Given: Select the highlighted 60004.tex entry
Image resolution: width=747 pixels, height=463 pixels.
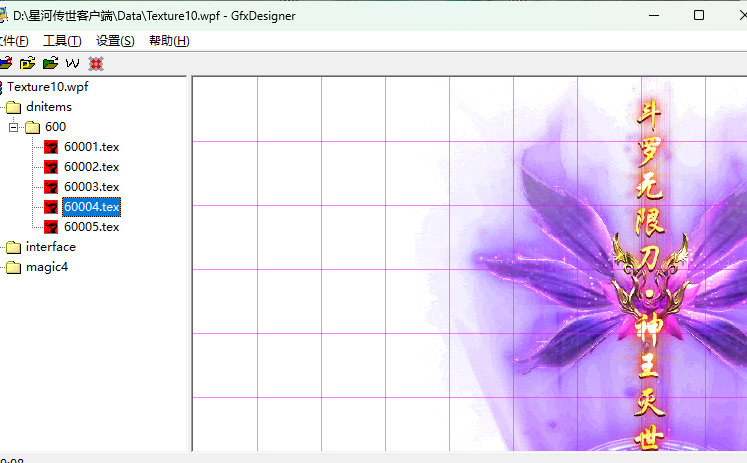Looking at the screenshot, I should [91, 207].
